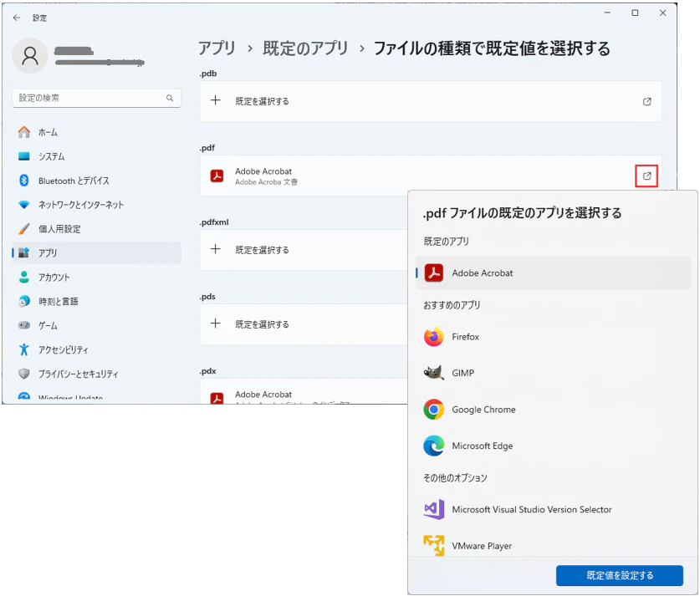Minimize the Settings window
700x596 pixels.
pos(607,13)
